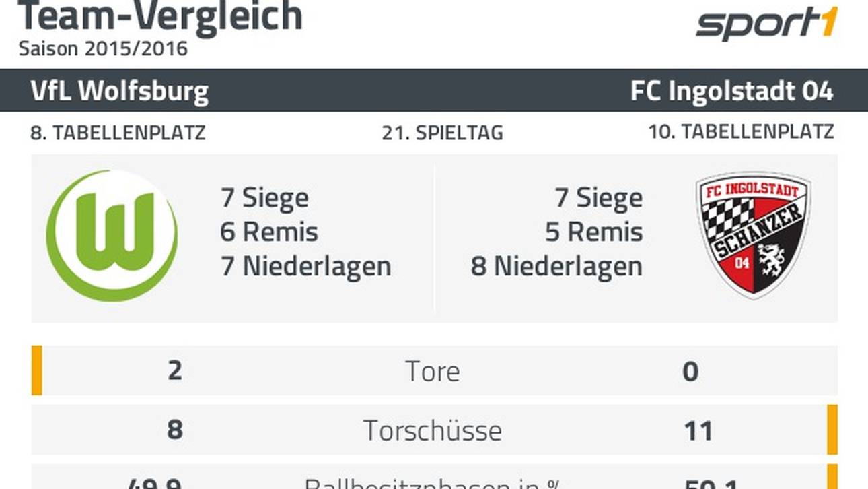Select the Team-Vergleich heading
Screen dimensions: 868x489
point(160,16)
